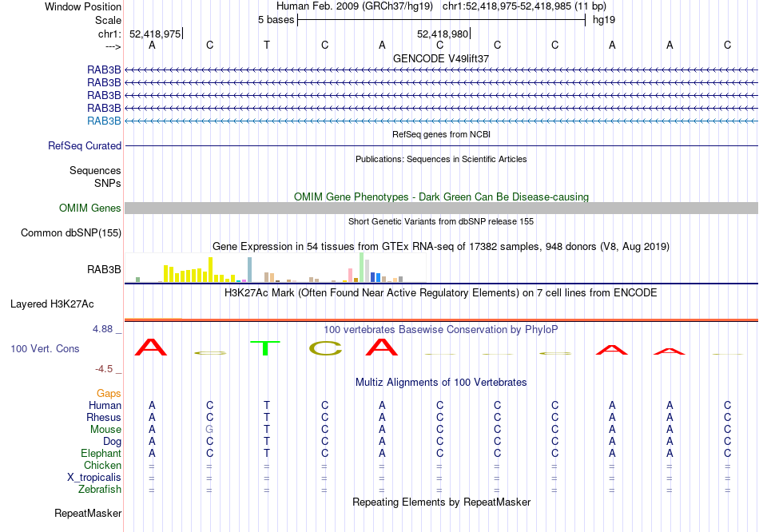Open Repeating Elements by RepeatMasker title
The width and height of the screenshot is (759, 532).
pos(441,502)
